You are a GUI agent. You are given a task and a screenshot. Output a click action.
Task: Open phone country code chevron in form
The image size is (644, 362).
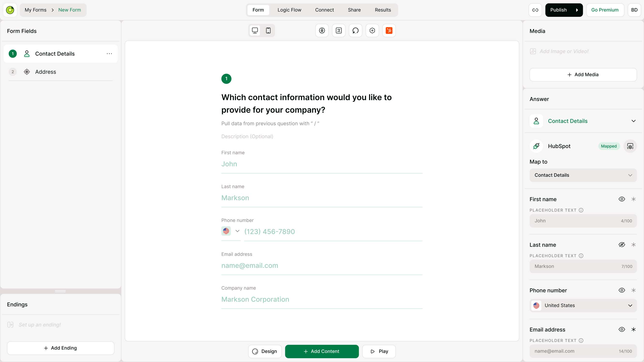tap(237, 231)
